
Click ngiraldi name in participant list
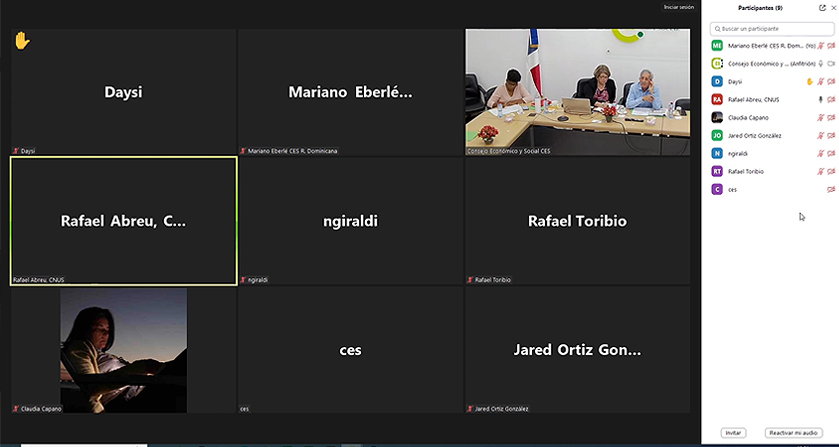(x=738, y=153)
